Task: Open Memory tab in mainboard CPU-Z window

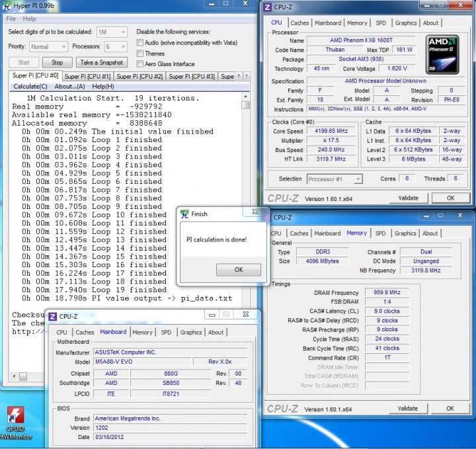Action: [x=142, y=333]
